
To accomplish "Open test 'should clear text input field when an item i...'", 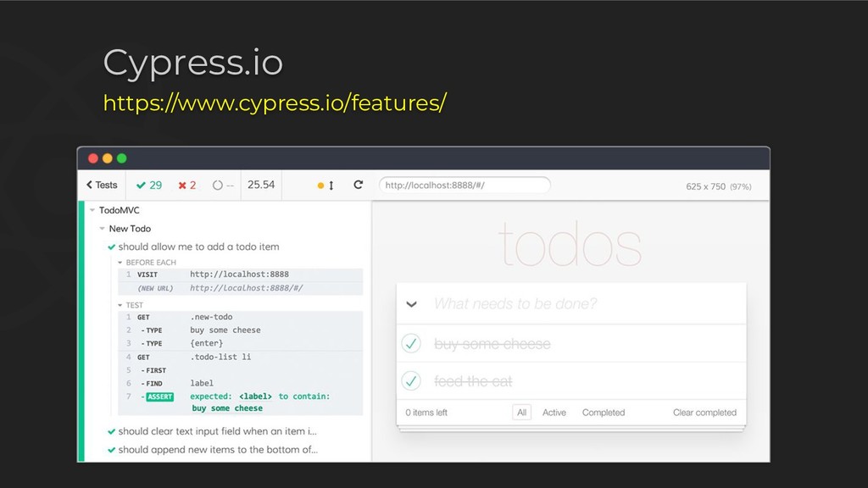I will (x=217, y=431).
